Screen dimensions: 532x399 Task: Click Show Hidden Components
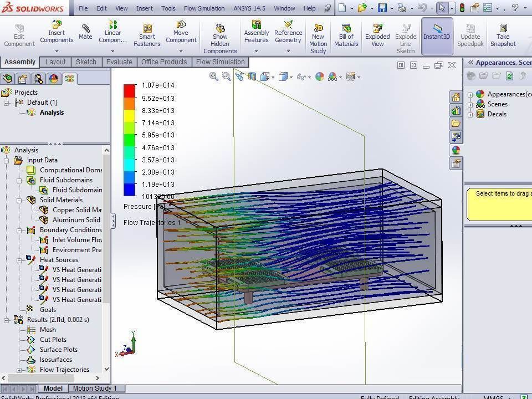[x=220, y=38]
